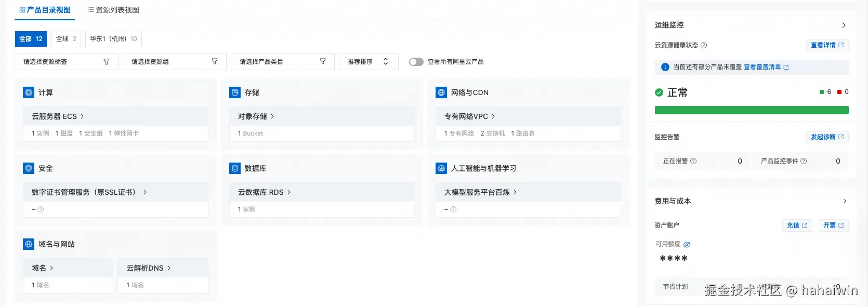The width and height of the screenshot is (868, 307).
Task: Open the 存储 category icon
Action: click(235, 92)
